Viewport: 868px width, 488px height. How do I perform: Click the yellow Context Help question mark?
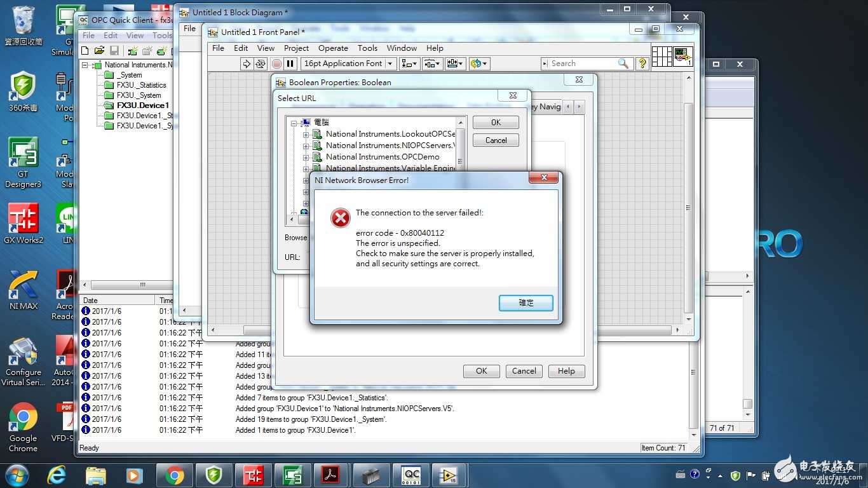(x=642, y=64)
